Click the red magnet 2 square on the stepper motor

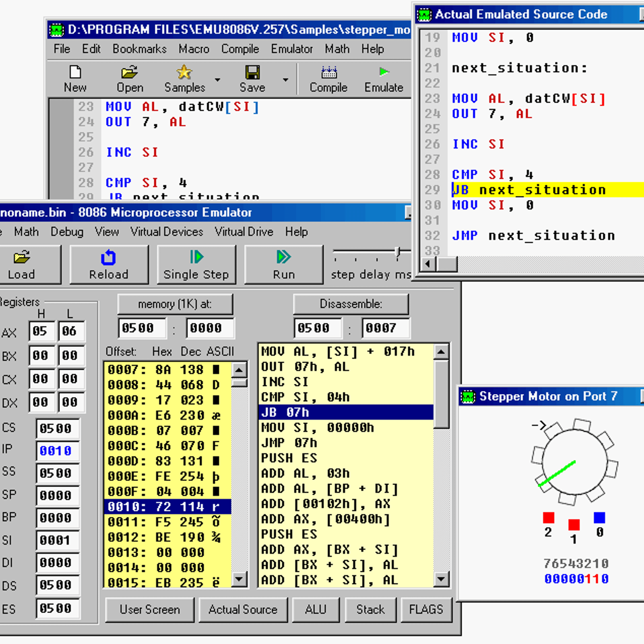click(548, 518)
